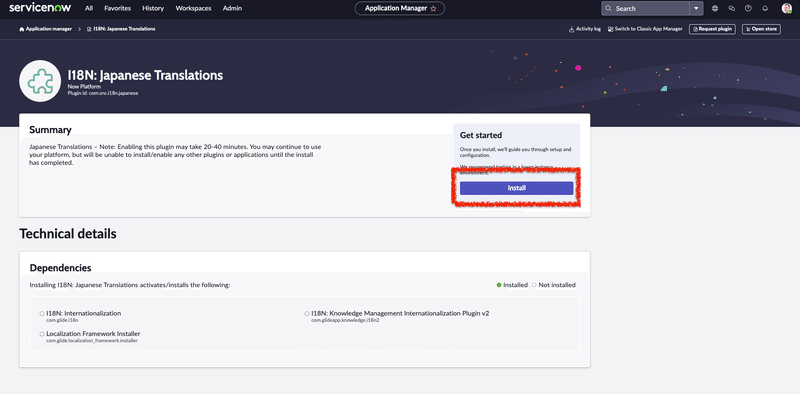Click the Application Manager title pill
The image size is (800, 394).
click(x=399, y=8)
